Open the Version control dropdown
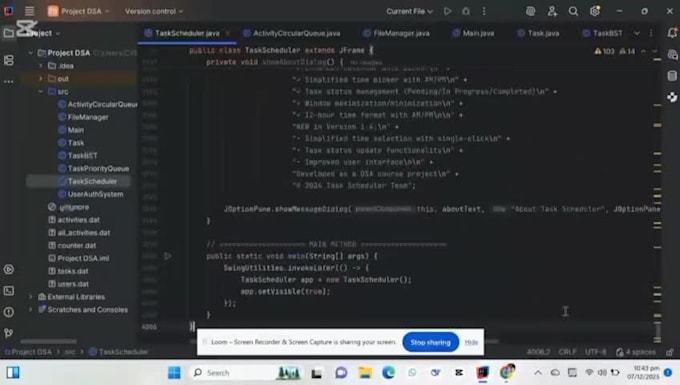 pos(154,11)
